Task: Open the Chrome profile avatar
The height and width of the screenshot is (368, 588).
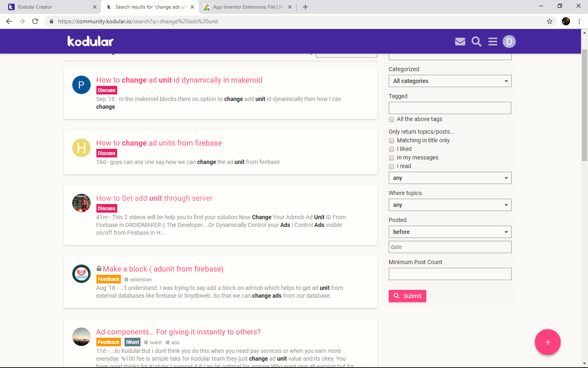Action: 566,21
